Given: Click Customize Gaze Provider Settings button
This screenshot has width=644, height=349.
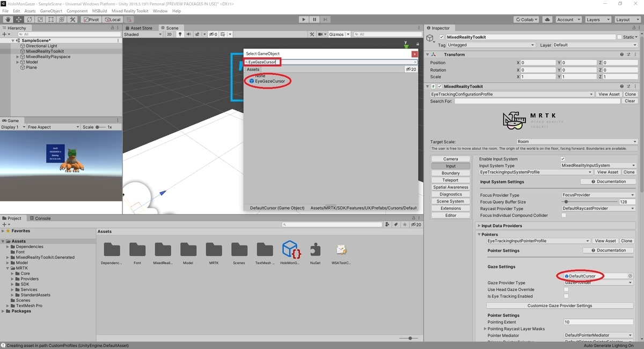Looking at the screenshot, I should pyautogui.click(x=560, y=306).
